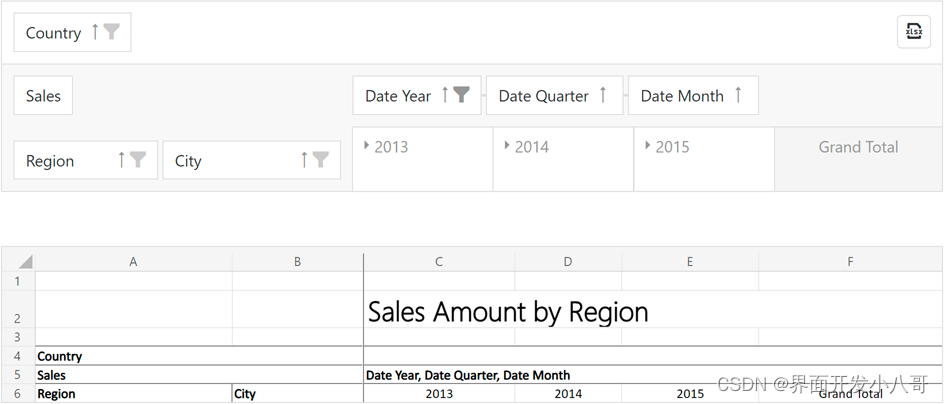The height and width of the screenshot is (404, 944).
Task: Open the City field filter icon
Action: (320, 160)
